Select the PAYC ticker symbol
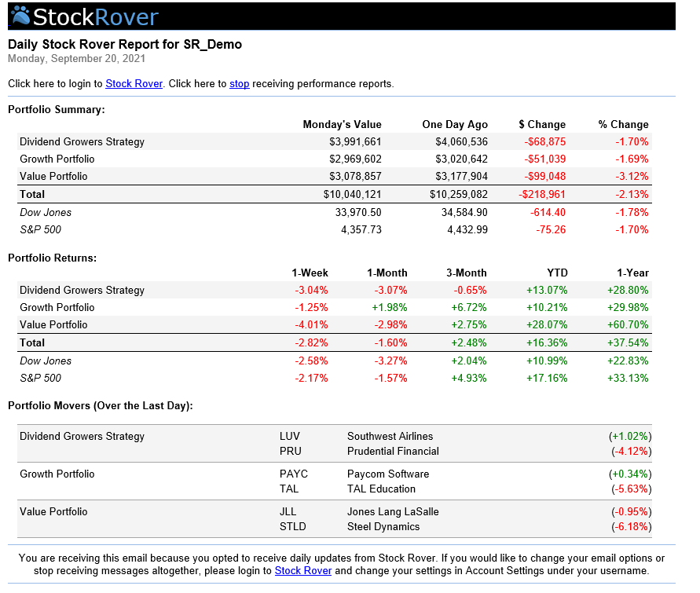 pyautogui.click(x=293, y=474)
